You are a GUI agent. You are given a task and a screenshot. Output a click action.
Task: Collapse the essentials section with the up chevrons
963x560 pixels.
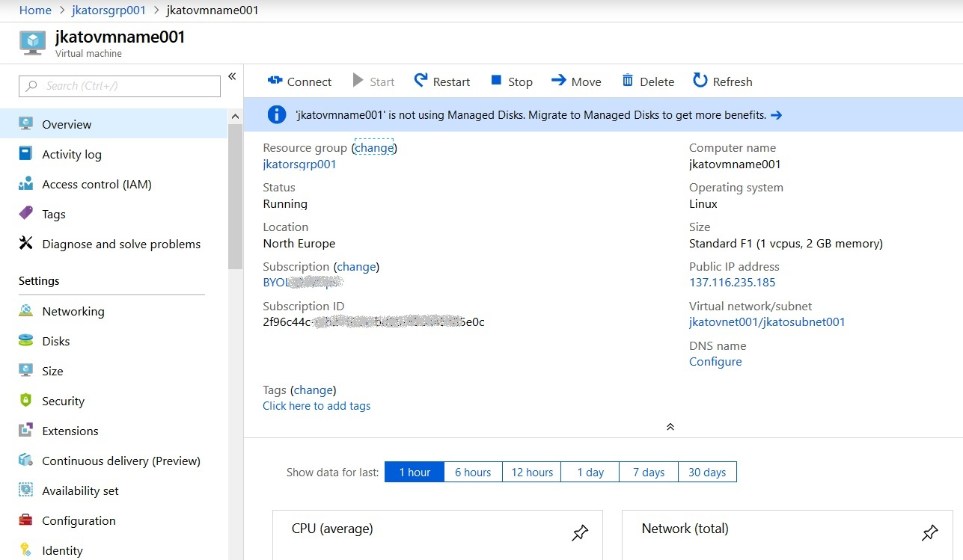(670, 426)
